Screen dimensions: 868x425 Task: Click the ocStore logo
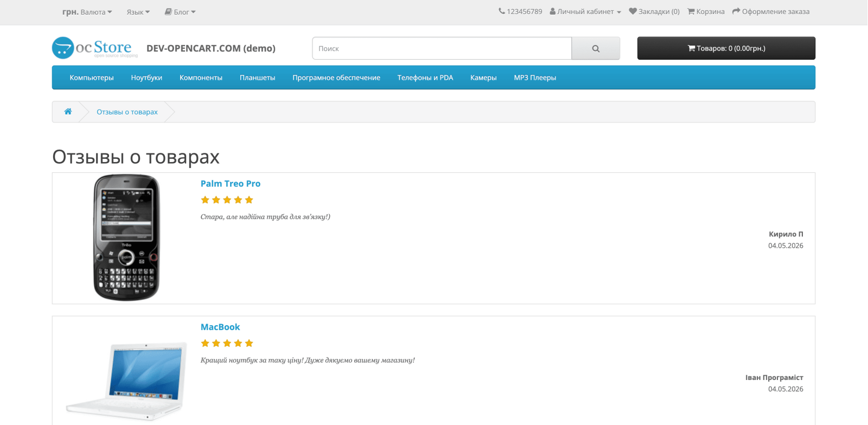point(94,48)
